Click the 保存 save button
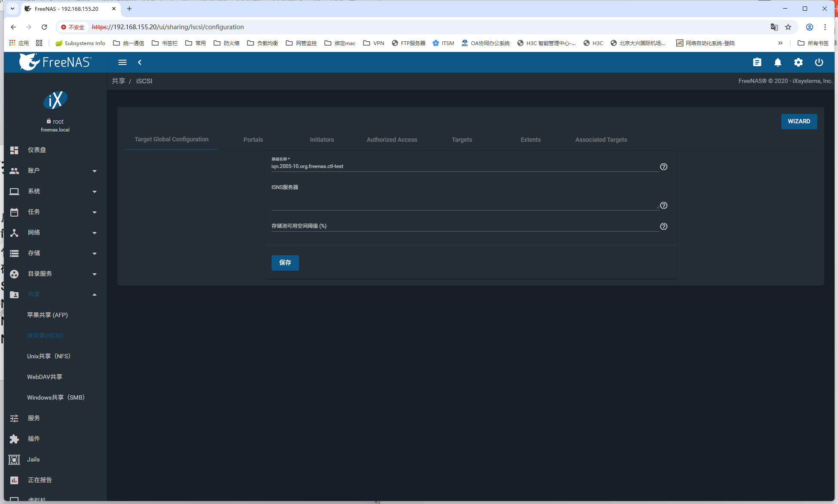Viewport: 838px width, 504px height. pyautogui.click(x=285, y=263)
